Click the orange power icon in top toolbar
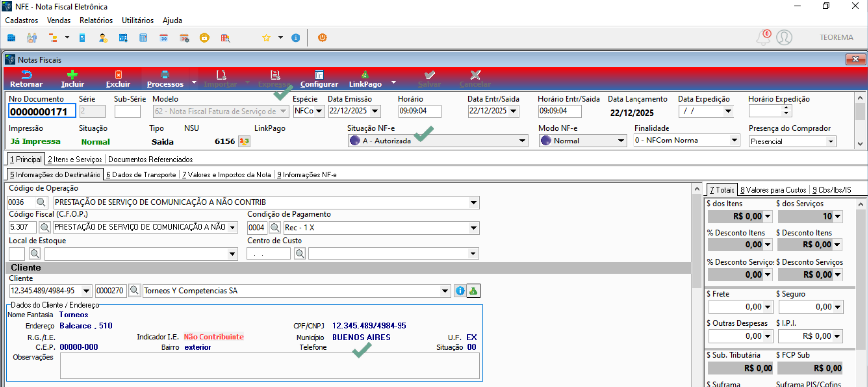Screen dimensions: 868x387 322,37
